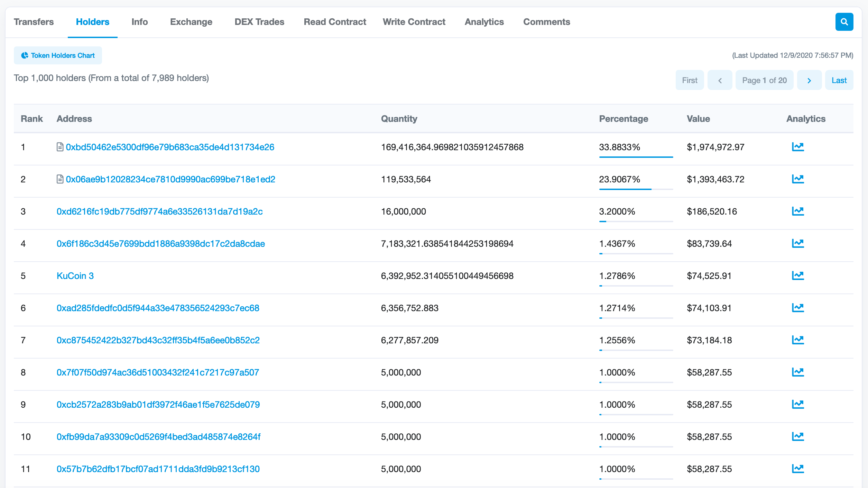Open address 0x7f07f50d974ac36d51003432f241c7217c97a507
Viewport: 868px width, 488px height.
tap(158, 372)
